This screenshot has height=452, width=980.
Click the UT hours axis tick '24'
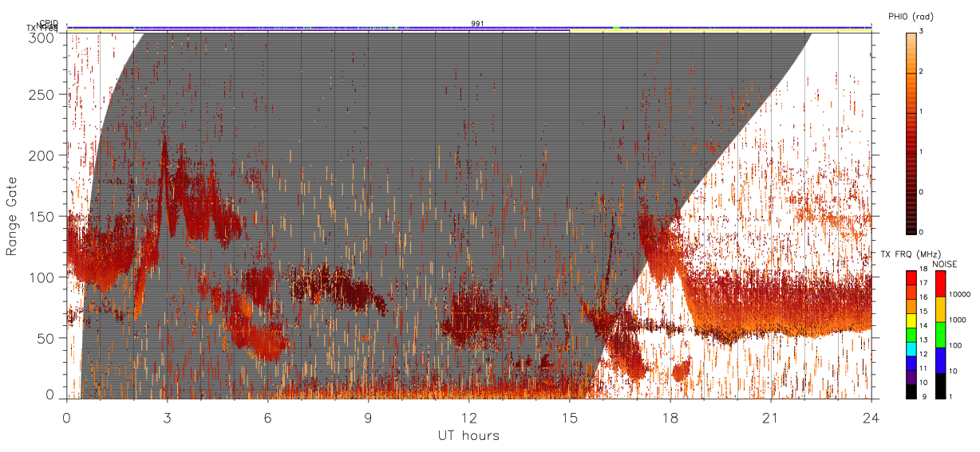tap(871, 418)
